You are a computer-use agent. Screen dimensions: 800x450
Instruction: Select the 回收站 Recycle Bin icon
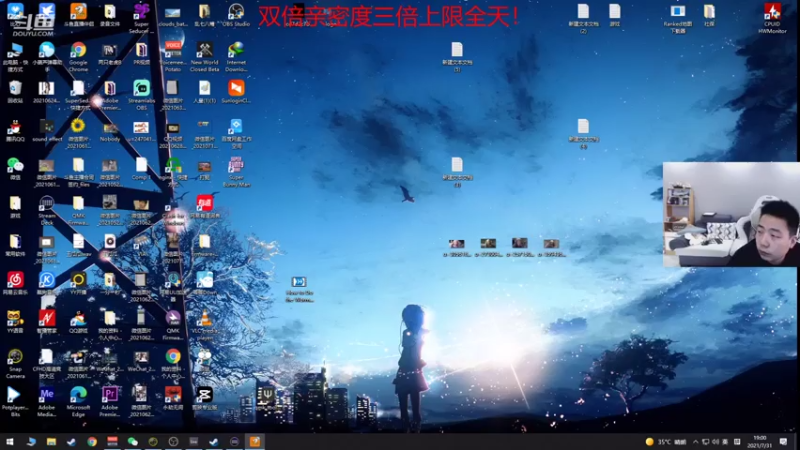coord(15,92)
